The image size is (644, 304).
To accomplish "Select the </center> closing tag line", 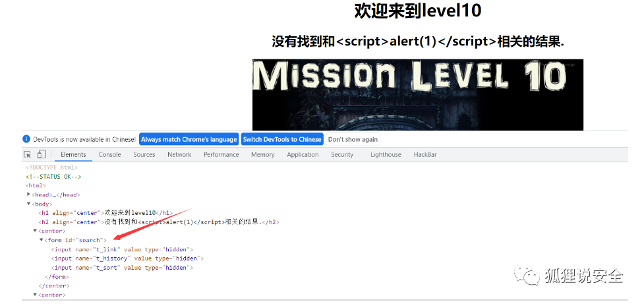I will pyautogui.click(x=54, y=286).
